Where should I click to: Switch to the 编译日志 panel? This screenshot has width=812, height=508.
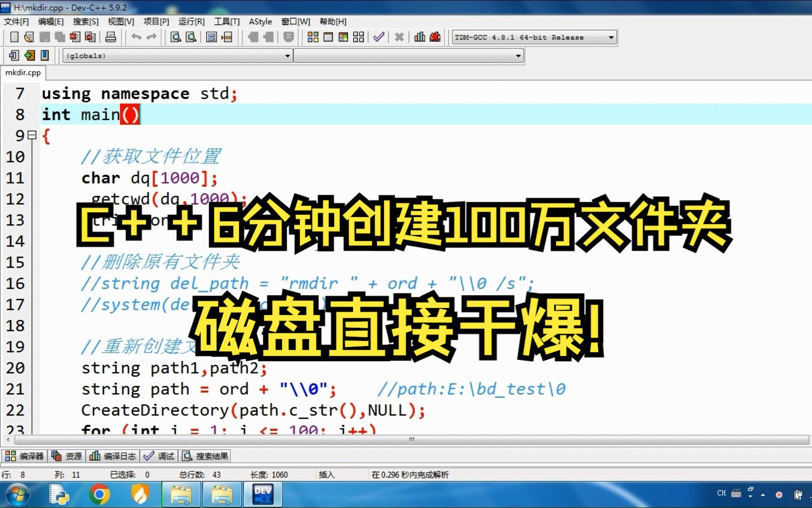point(113,456)
